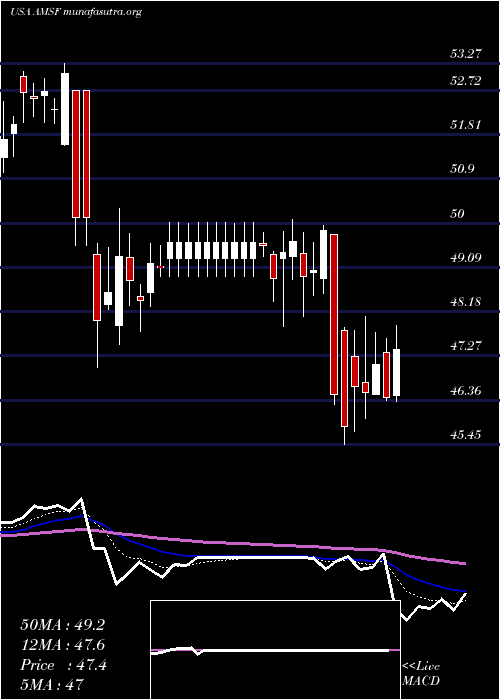
Task: Select the tall white candle touching 53.27
Action: [x=65, y=109]
